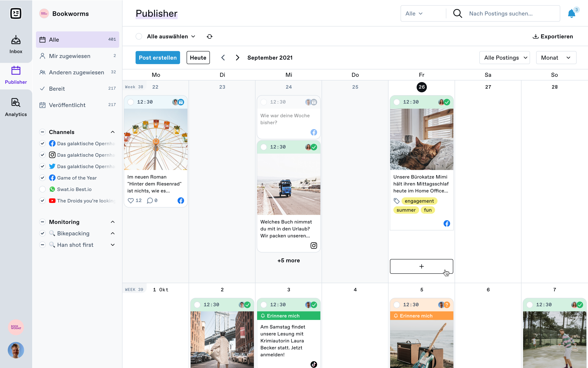The height and width of the screenshot is (368, 588).
Task: Expand the Monat view dropdown
Action: point(556,57)
